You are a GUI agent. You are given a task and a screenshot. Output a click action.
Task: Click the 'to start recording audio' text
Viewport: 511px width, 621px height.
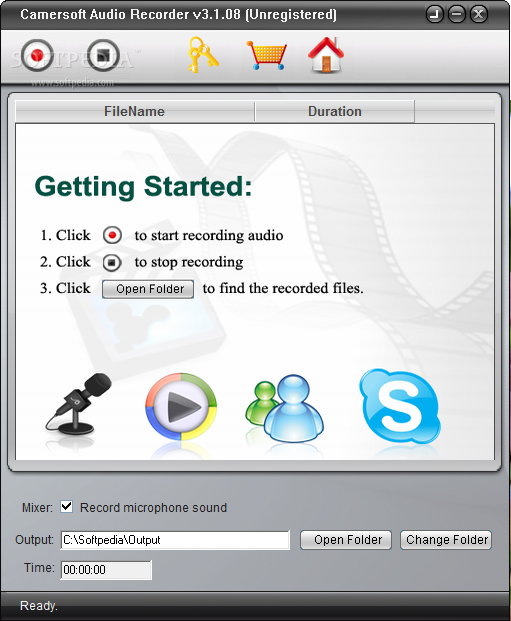(209, 235)
